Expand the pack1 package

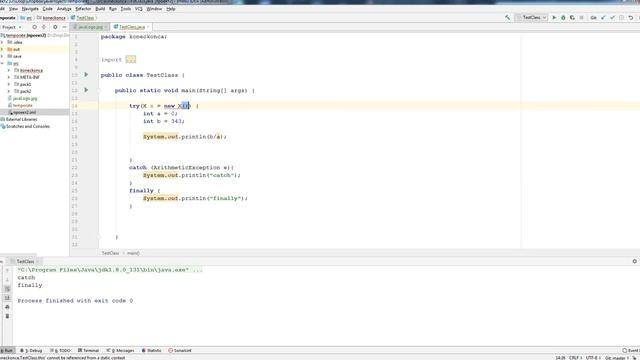pos(9,84)
